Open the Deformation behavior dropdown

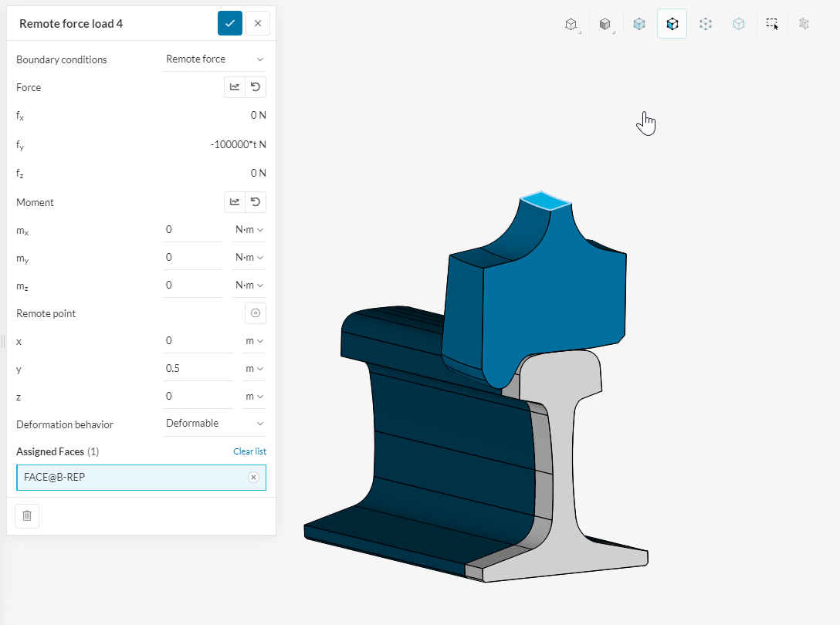(215, 424)
